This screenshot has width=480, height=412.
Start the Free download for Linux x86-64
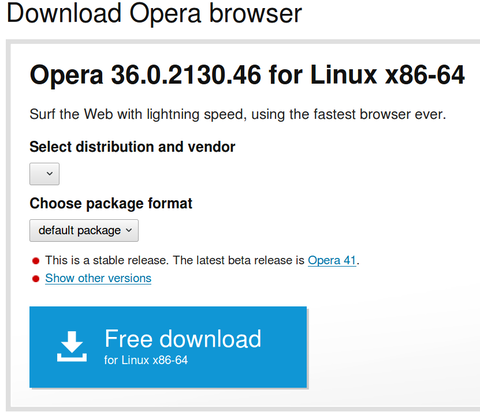[168, 347]
